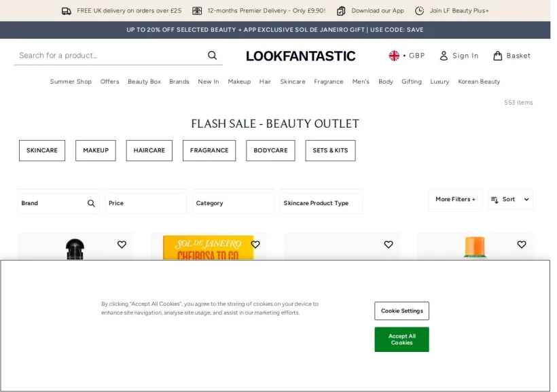Click the BODYCARE category button

(x=270, y=151)
